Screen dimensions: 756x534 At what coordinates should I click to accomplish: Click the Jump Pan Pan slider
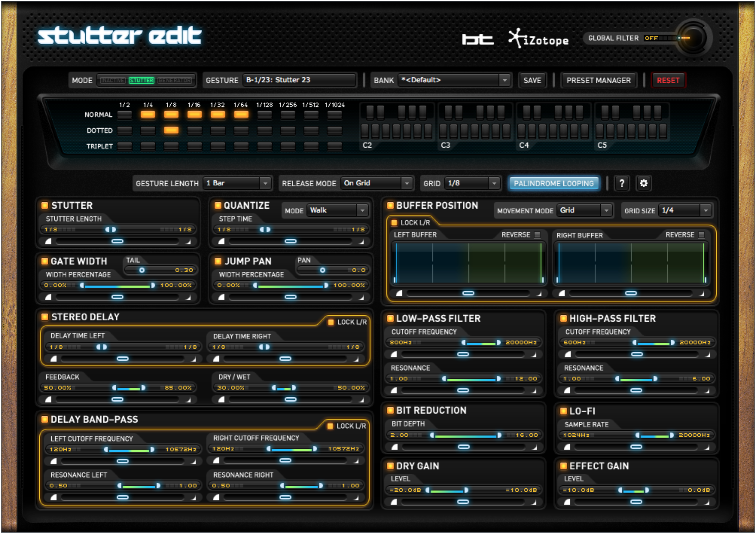click(333, 270)
